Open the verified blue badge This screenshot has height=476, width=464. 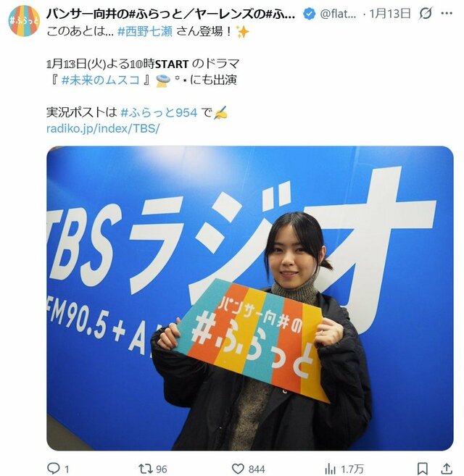point(309,14)
